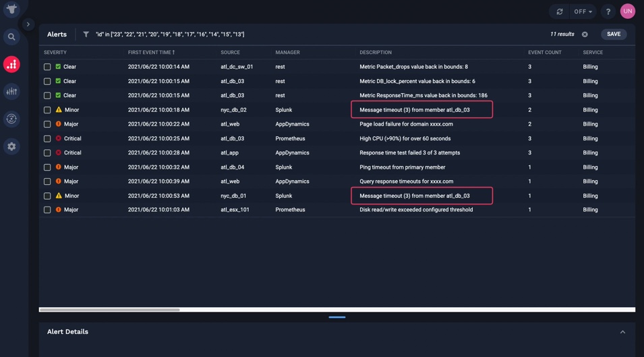Check the DB_lock_percent Clear alert checkbox
Image resolution: width=644 pixels, height=357 pixels.
pos(47,82)
